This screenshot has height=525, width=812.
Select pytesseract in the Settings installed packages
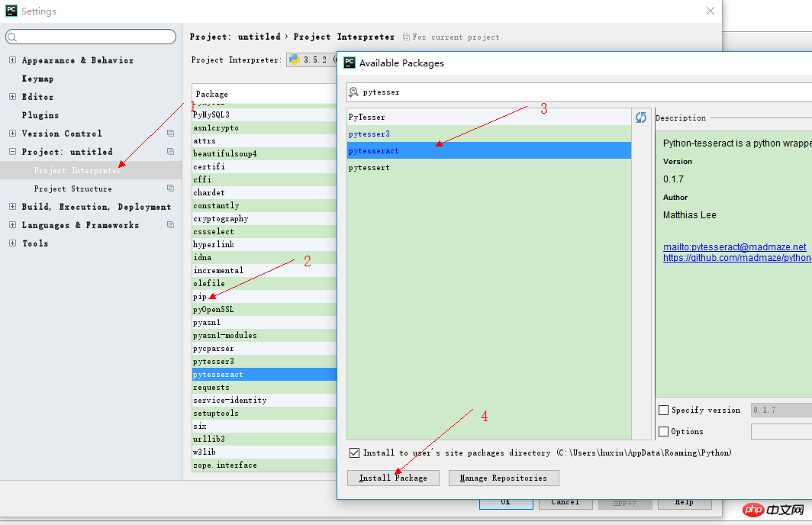[x=265, y=375]
